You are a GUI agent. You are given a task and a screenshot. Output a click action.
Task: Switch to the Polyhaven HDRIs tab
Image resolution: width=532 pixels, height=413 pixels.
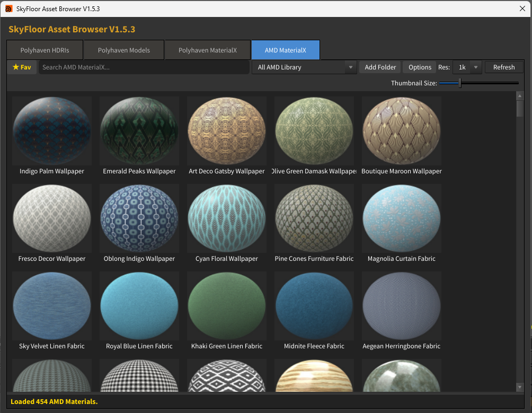point(45,50)
